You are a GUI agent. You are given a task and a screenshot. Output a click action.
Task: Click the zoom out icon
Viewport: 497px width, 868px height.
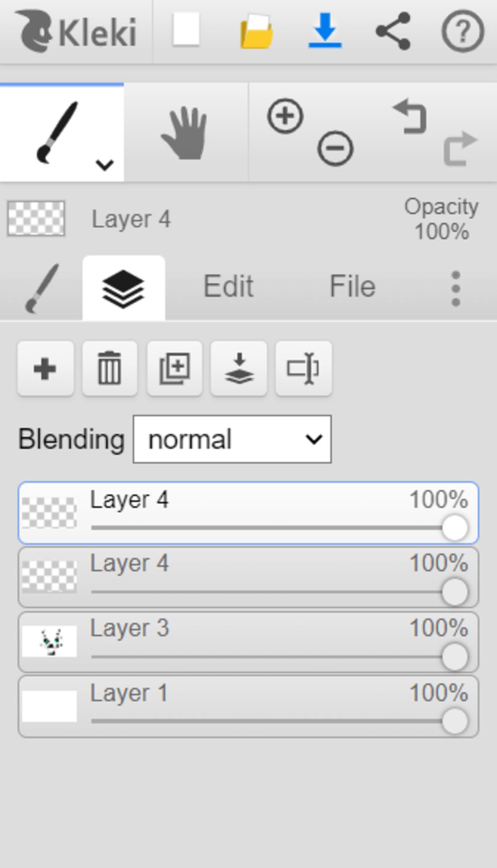(x=335, y=148)
